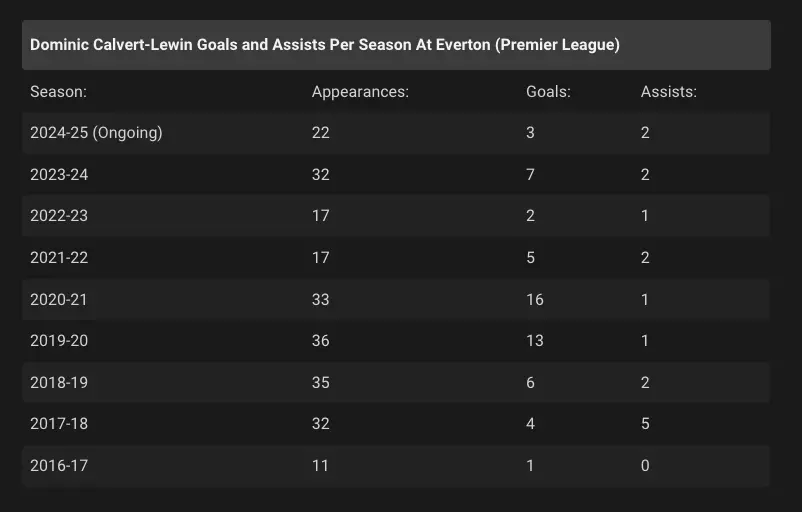Click the 16 goals value for 2020-21

pyautogui.click(x=535, y=299)
